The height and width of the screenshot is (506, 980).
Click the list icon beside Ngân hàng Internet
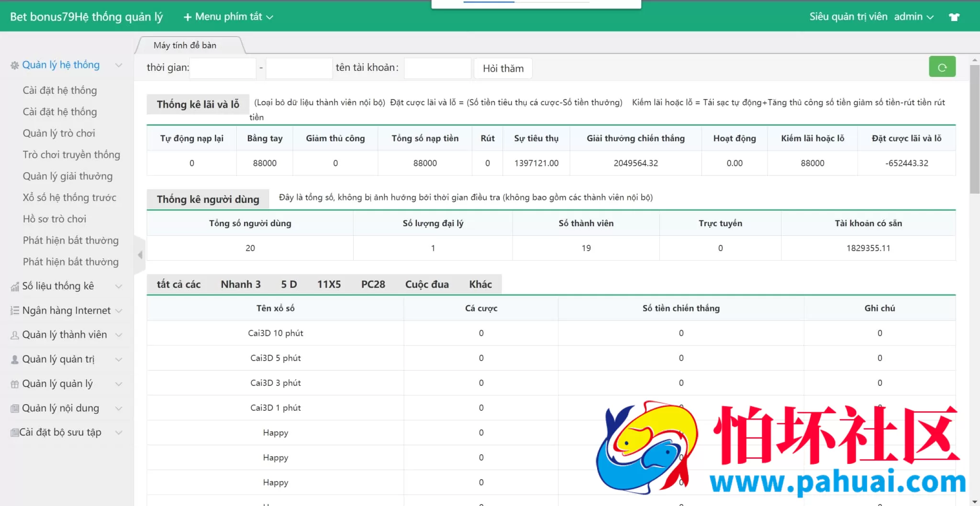(x=15, y=311)
